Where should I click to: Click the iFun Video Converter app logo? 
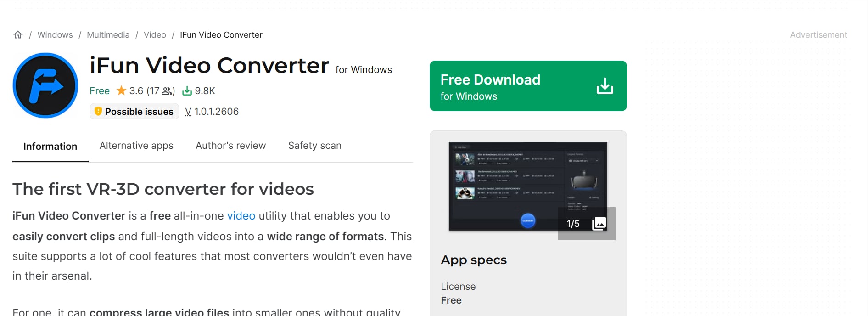(45, 85)
